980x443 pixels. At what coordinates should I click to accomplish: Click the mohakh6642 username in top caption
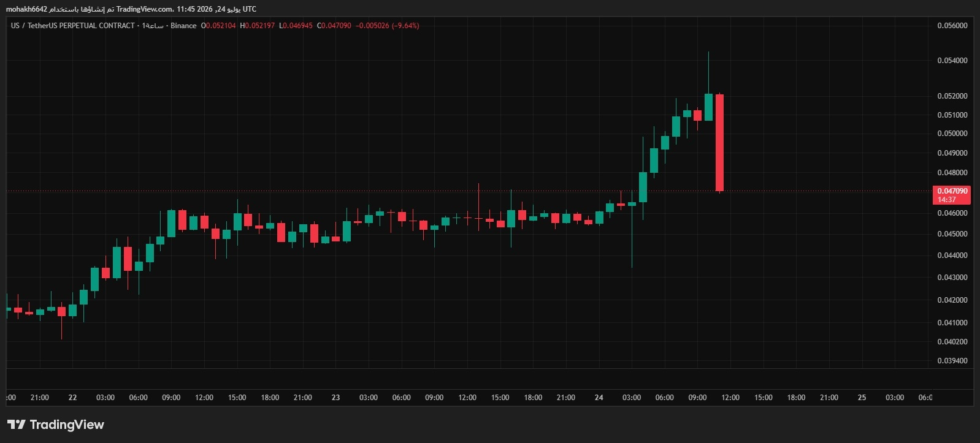[26, 9]
